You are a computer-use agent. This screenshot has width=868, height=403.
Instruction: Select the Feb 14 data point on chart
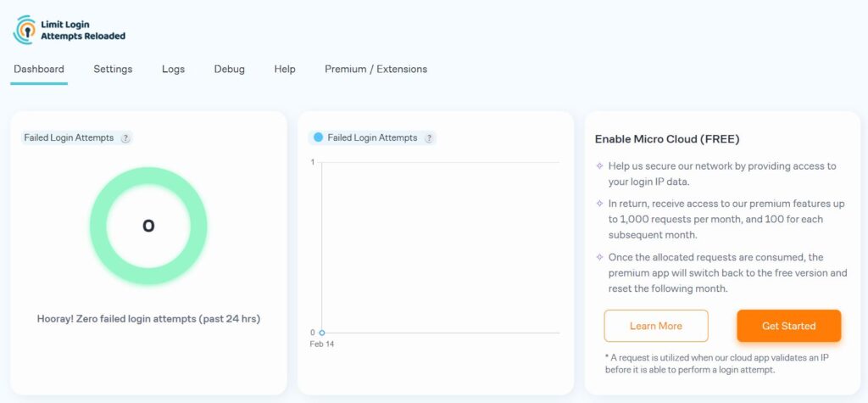tap(322, 333)
